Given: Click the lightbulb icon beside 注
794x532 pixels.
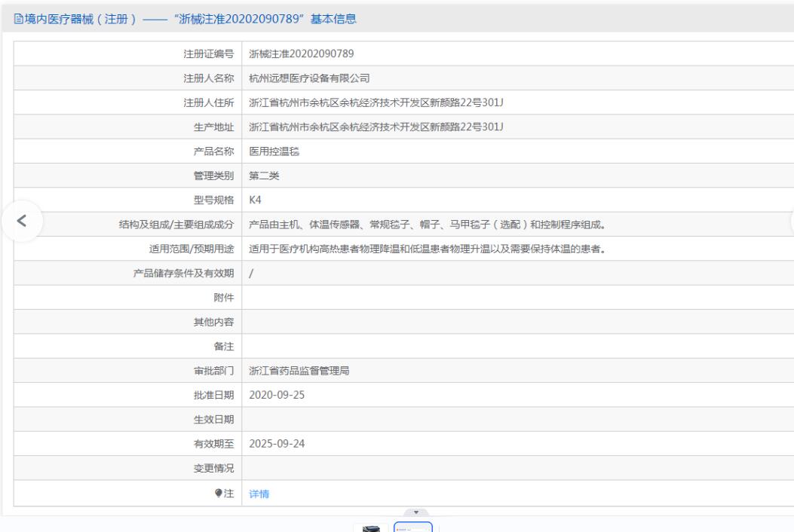Looking at the screenshot, I should (x=218, y=493).
